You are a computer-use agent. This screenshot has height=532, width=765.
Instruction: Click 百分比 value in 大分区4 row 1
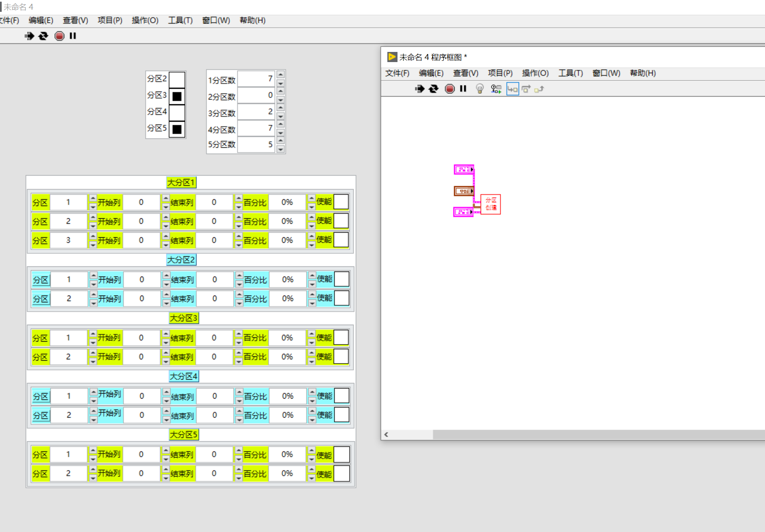288,396
